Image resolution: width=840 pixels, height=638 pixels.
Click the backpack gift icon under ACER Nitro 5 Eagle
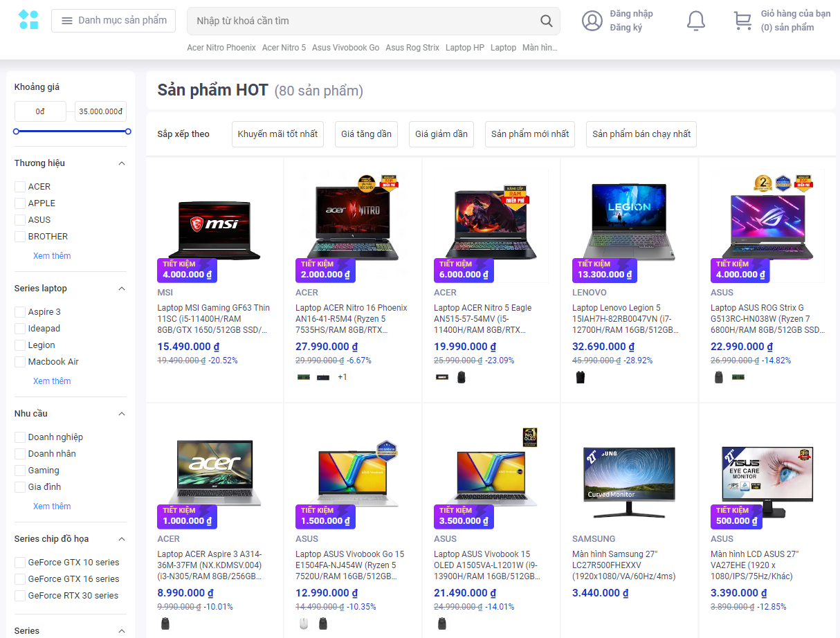462,377
